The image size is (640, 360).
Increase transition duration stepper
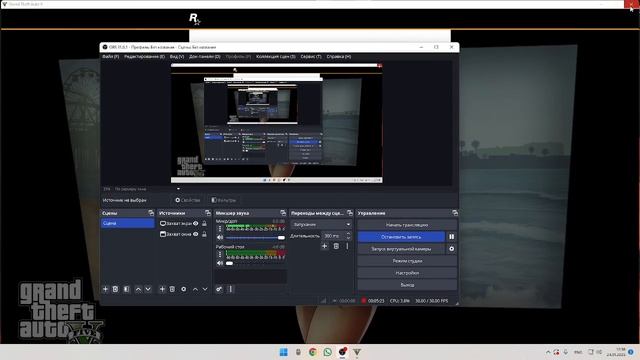tap(348, 234)
